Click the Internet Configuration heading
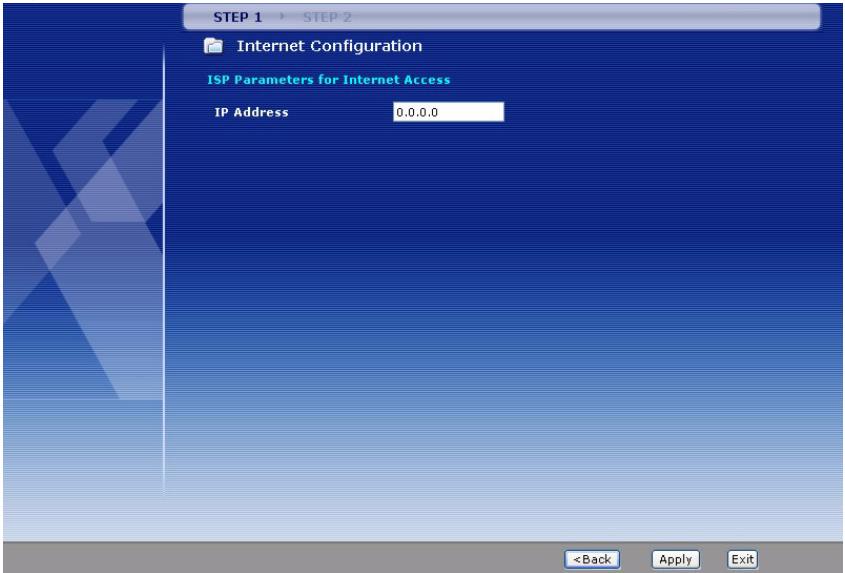 (x=328, y=46)
